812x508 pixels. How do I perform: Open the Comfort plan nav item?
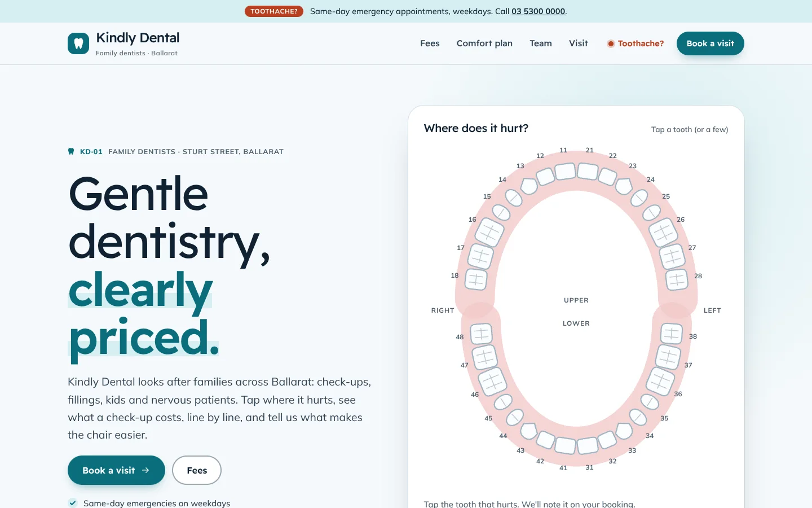484,43
